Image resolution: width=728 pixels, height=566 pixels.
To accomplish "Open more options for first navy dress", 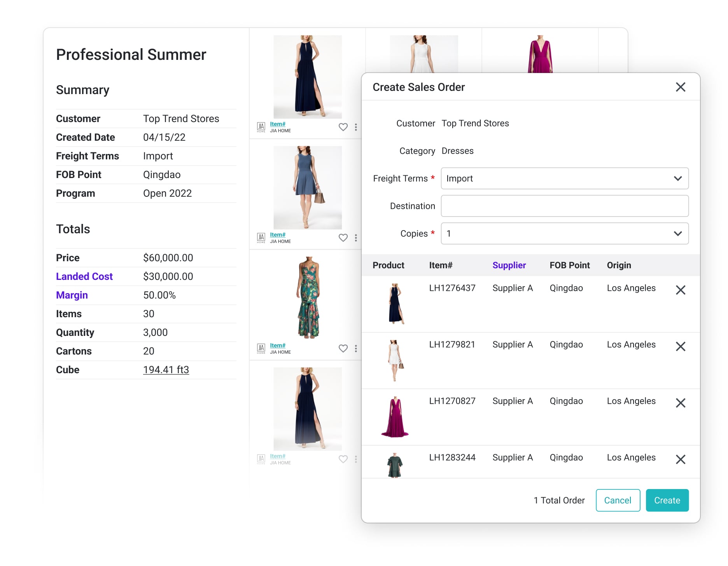I will click(x=356, y=127).
